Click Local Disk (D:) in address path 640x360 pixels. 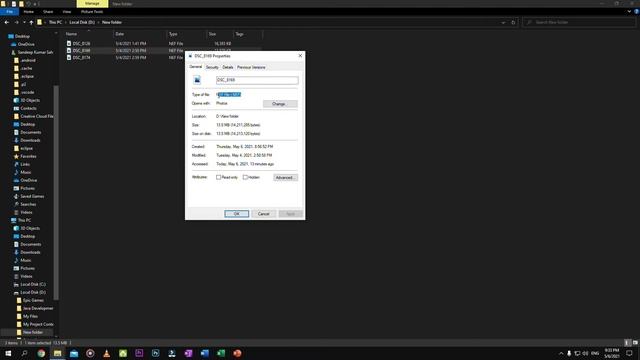[x=82, y=22]
